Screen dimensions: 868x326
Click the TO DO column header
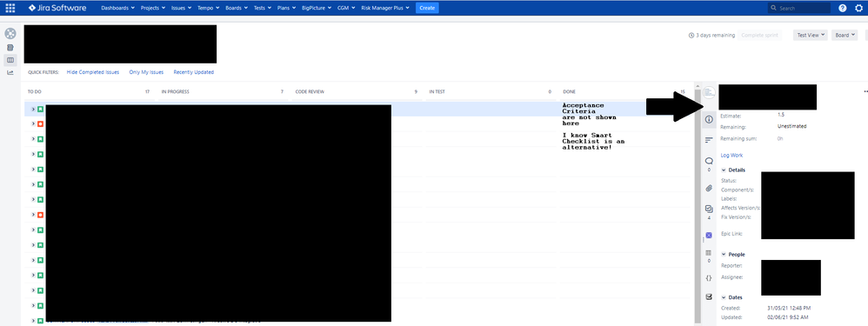click(x=89, y=91)
